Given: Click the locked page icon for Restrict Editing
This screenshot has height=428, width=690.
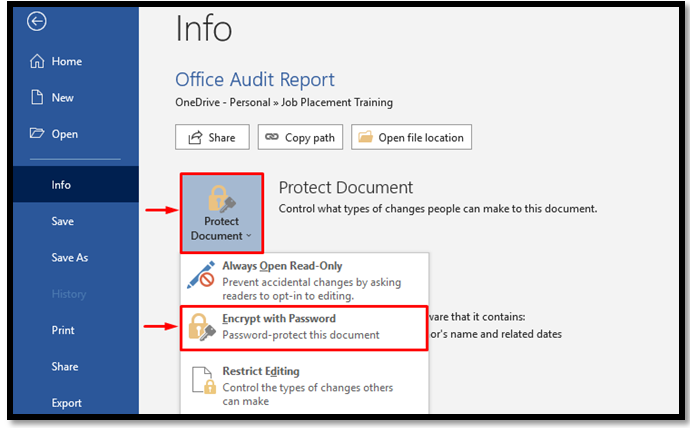Looking at the screenshot, I should (204, 380).
